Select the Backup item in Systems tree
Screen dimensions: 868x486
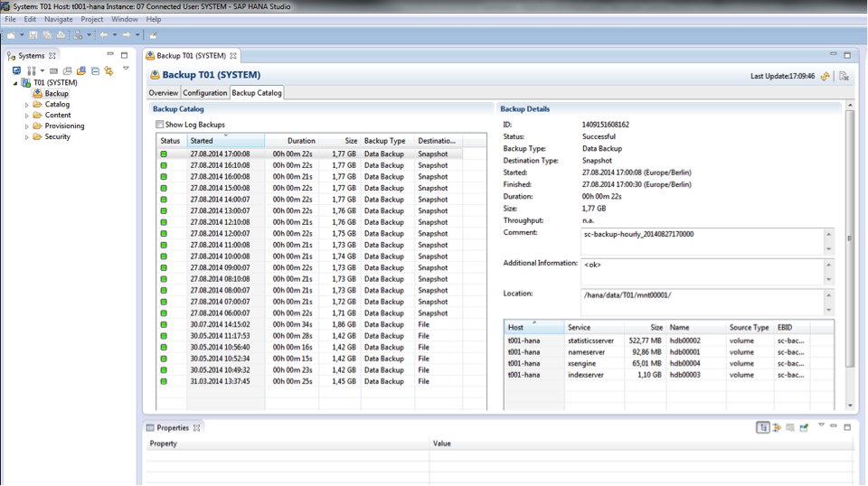(56, 94)
